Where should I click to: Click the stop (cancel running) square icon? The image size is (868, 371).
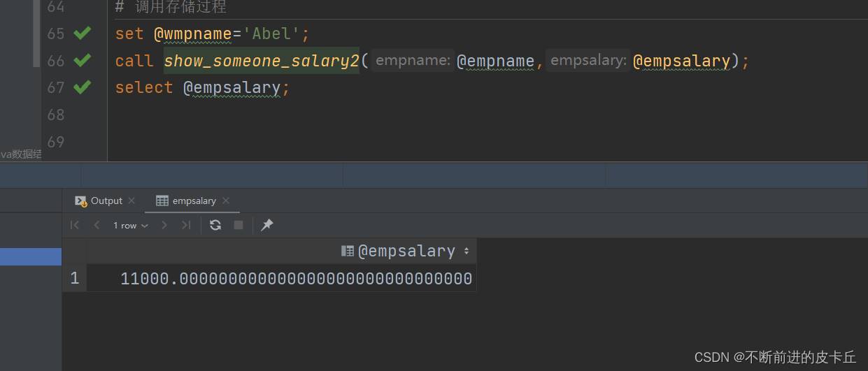click(239, 225)
